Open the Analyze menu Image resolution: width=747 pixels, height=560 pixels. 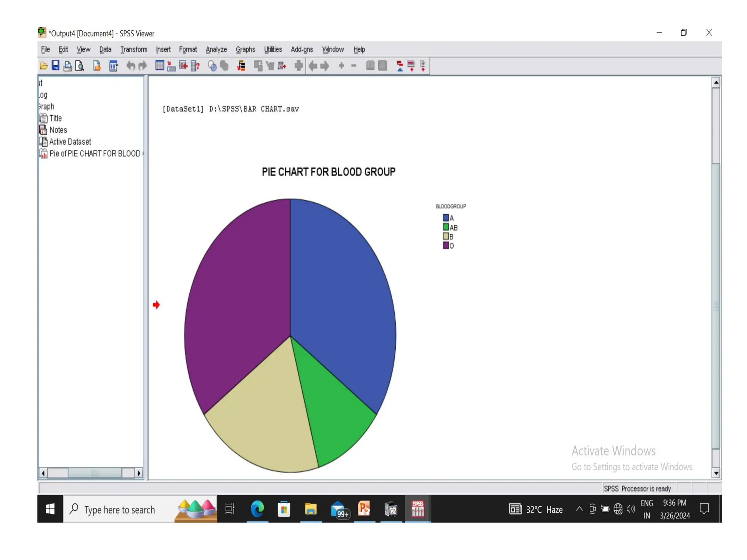[216, 49]
